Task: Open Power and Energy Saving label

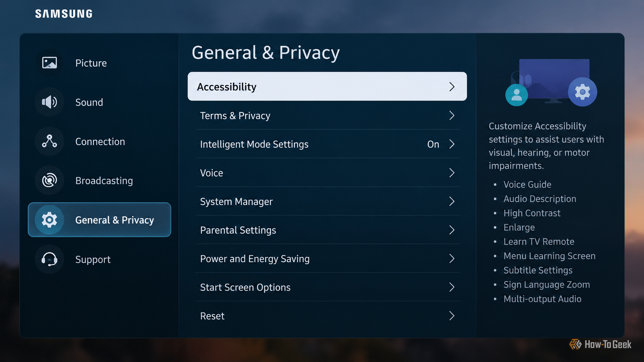Action: click(255, 259)
